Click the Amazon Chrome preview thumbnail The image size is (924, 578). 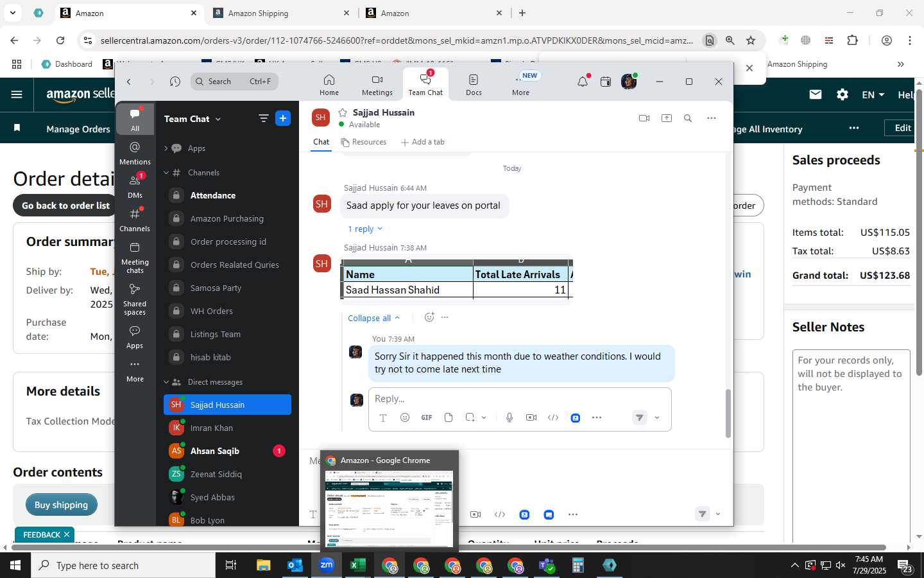389,507
